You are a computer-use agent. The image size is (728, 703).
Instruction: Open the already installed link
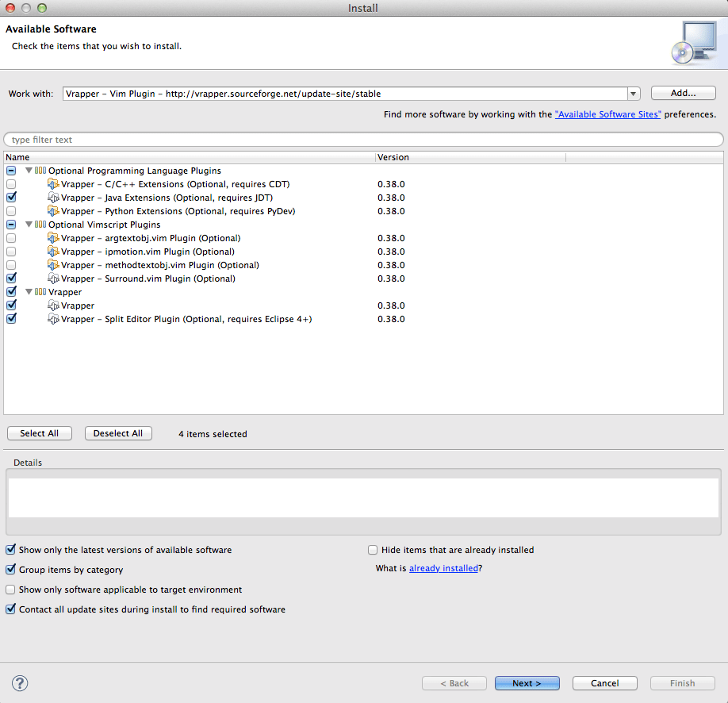[443, 568]
